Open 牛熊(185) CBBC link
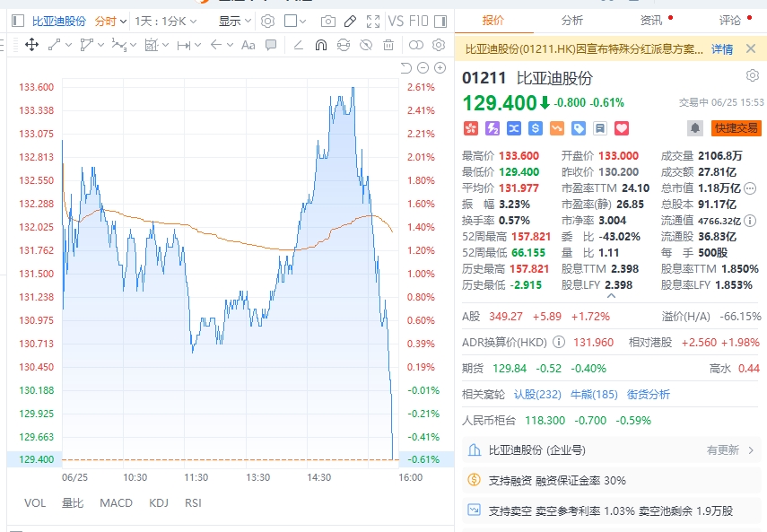 click(594, 394)
